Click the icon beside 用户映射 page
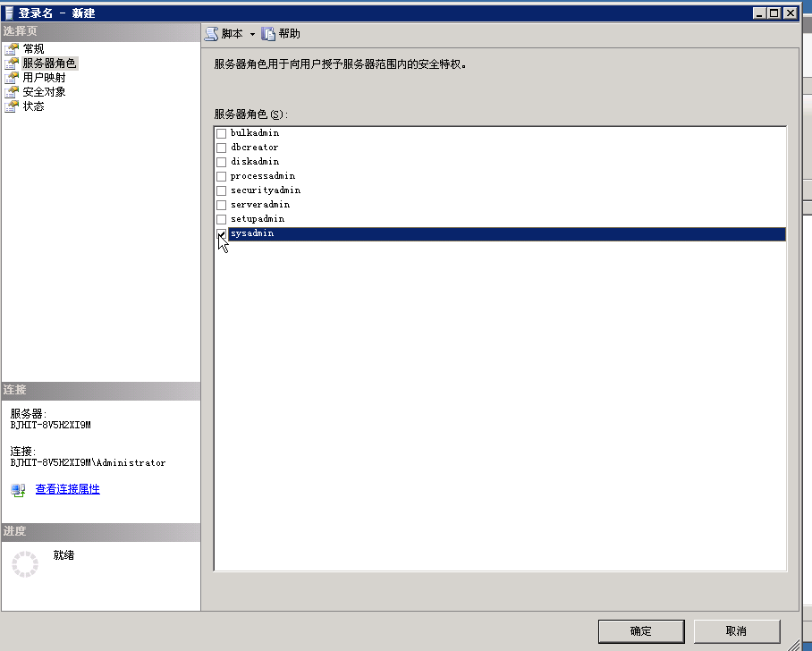 [12, 78]
